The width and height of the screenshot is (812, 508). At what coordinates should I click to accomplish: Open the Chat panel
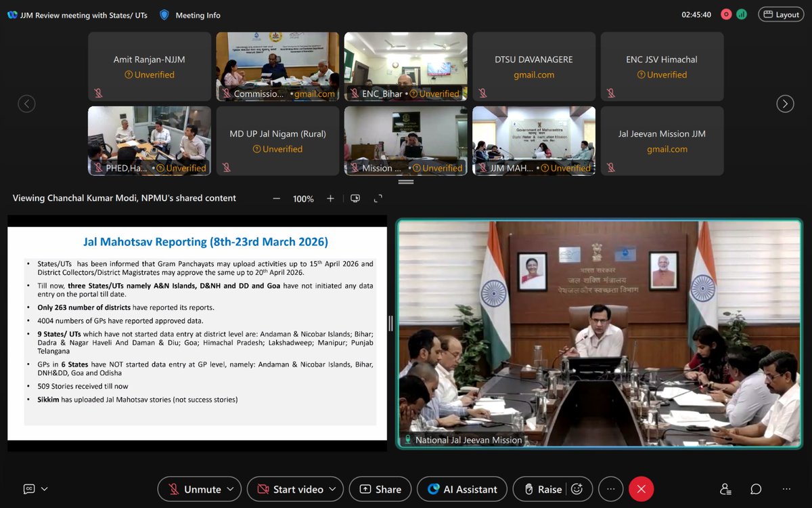tap(756, 489)
